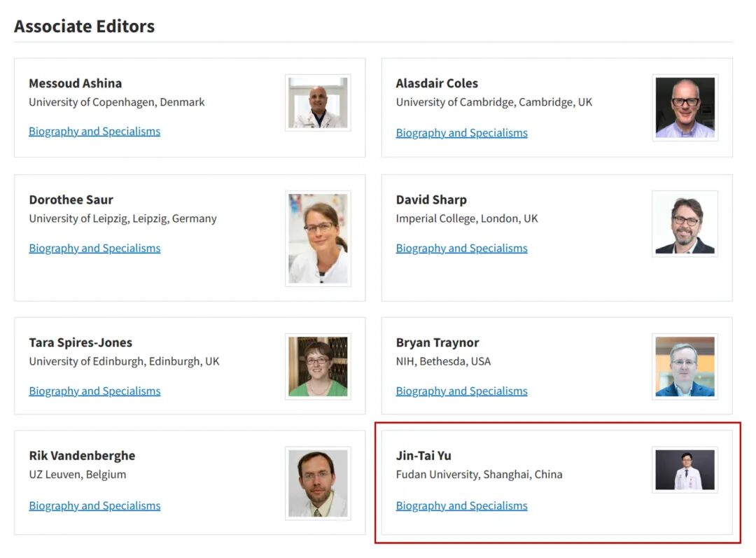Open Messoud Ashina's Biography and Specialisms link
This screenshot has width=756, height=558.
click(x=94, y=132)
